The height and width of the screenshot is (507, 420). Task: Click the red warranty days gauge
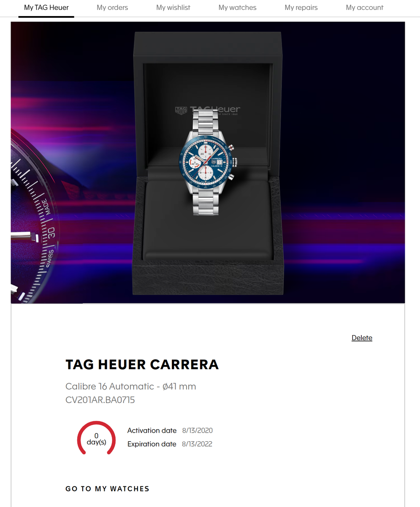[x=96, y=438]
